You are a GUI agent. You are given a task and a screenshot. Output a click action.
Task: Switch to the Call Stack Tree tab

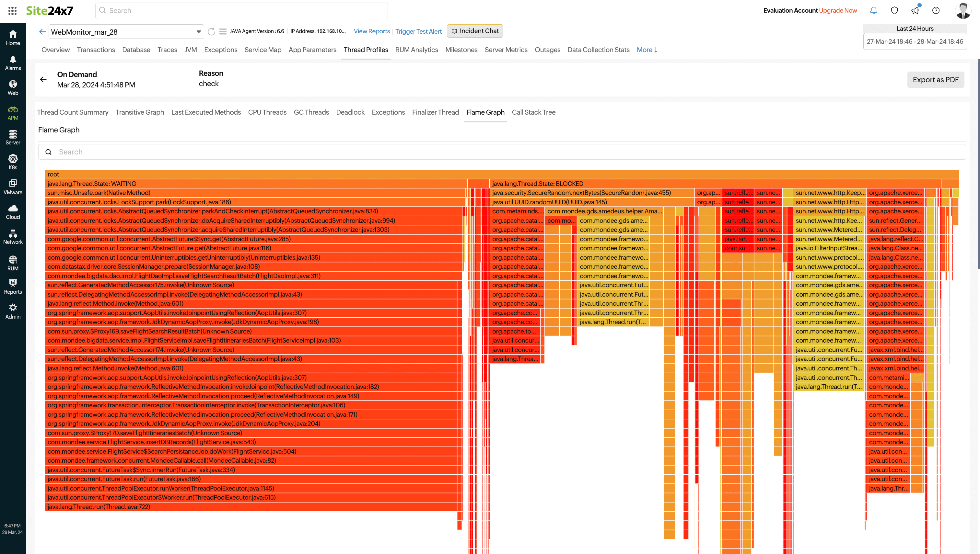[x=533, y=112]
